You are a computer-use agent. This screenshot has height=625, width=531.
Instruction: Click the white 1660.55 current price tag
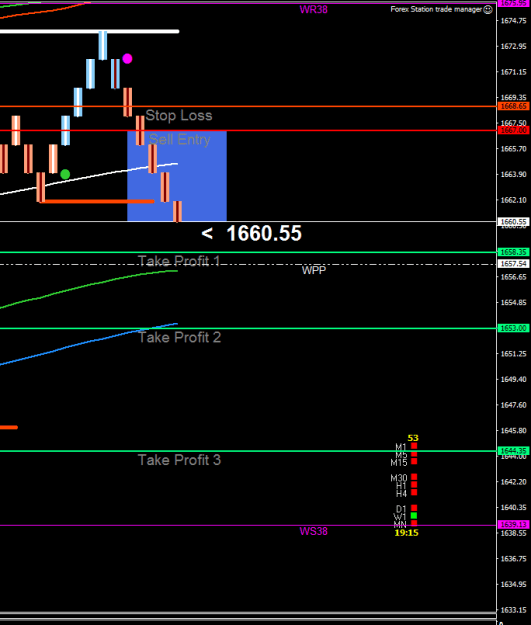coord(514,222)
